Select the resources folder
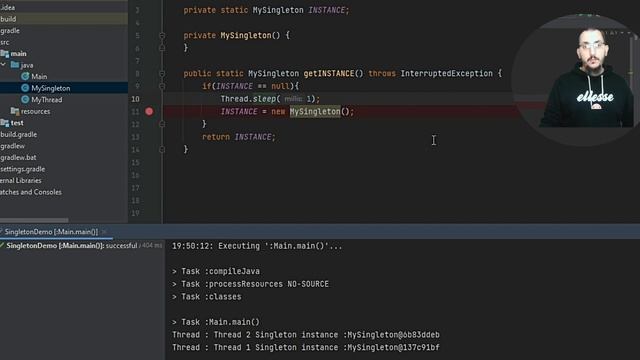The width and height of the screenshot is (640, 360). coord(36,111)
